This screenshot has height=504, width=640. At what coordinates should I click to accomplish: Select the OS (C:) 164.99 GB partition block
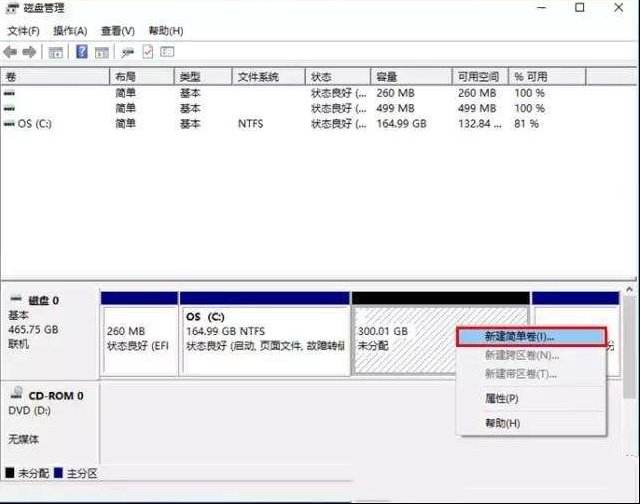pos(265,334)
